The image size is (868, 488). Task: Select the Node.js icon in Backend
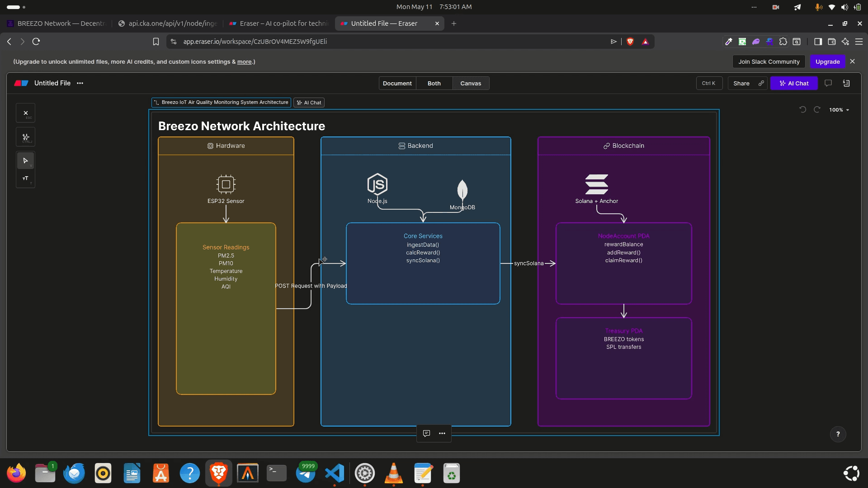(x=377, y=184)
